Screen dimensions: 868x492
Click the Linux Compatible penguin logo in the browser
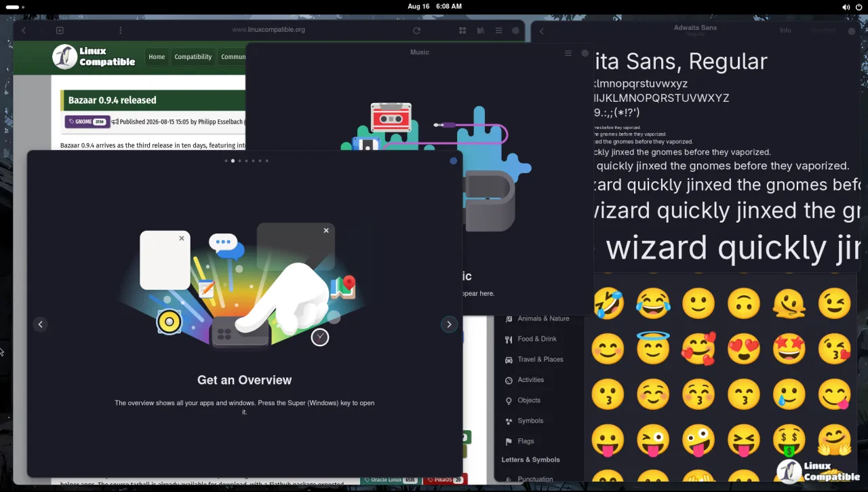(65, 57)
